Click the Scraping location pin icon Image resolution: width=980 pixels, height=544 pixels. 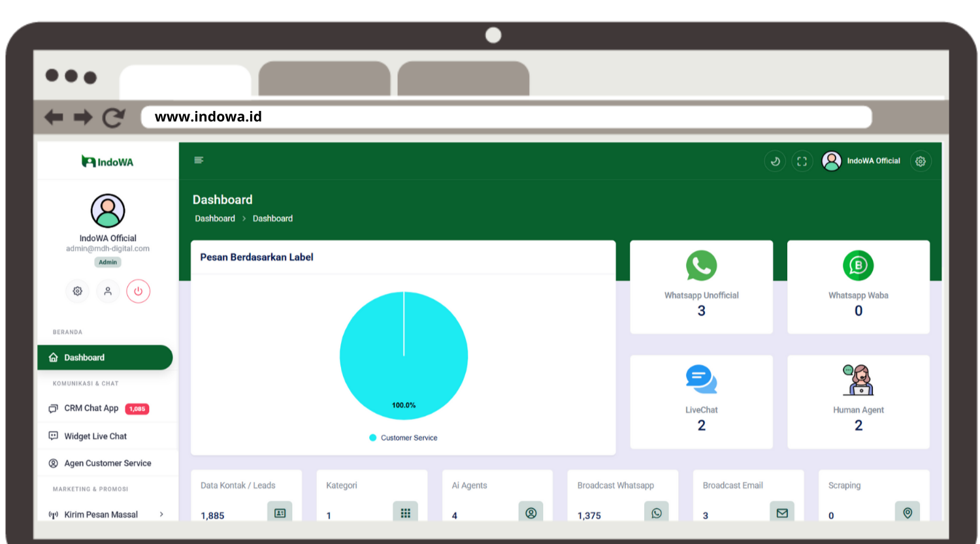[x=907, y=513]
